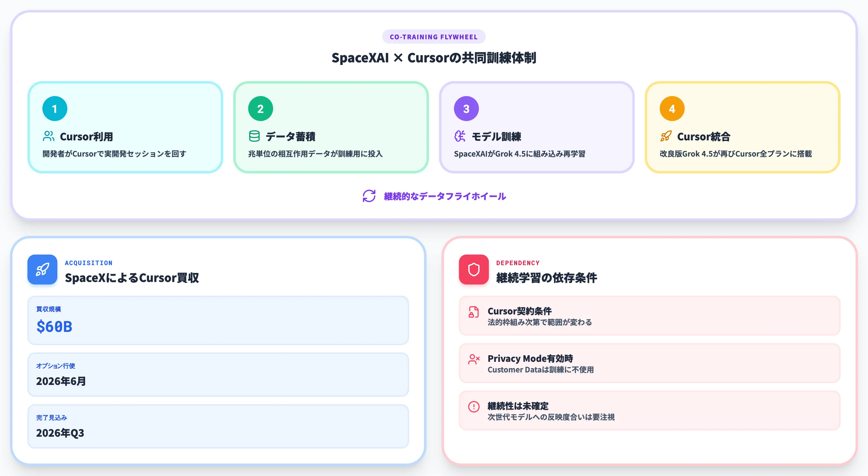Click the ACQUISITION section label

[89, 263]
